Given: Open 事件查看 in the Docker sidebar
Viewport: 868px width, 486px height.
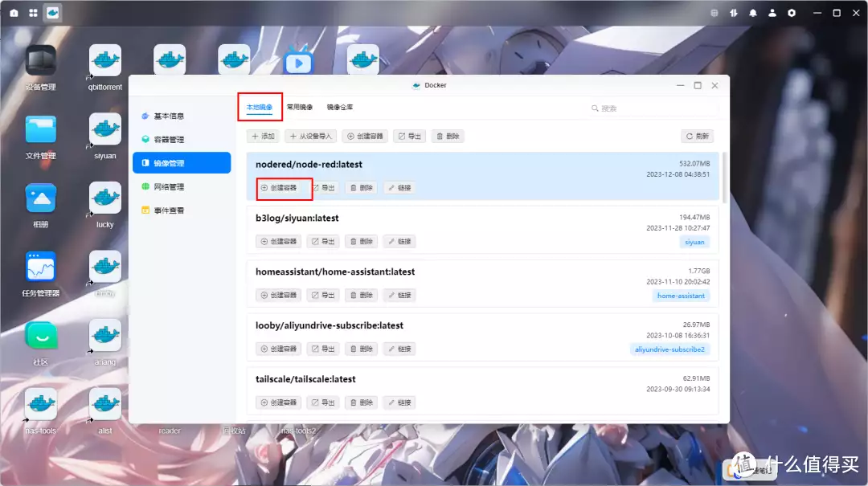Looking at the screenshot, I should 168,210.
